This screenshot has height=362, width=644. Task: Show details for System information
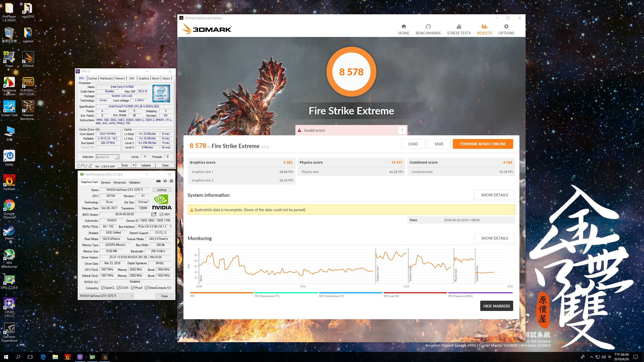coord(495,195)
